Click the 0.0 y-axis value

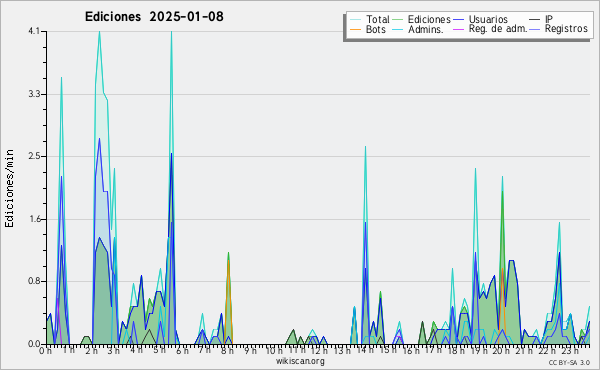coord(34,344)
